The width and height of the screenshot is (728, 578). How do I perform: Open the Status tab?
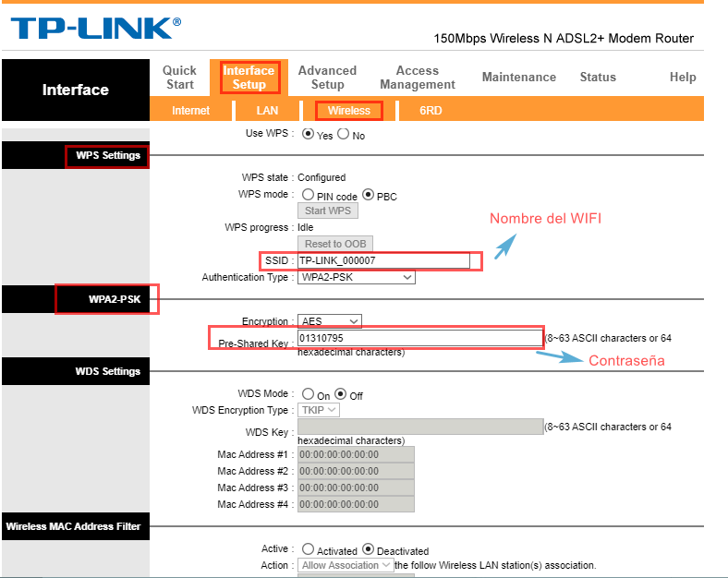[598, 77]
